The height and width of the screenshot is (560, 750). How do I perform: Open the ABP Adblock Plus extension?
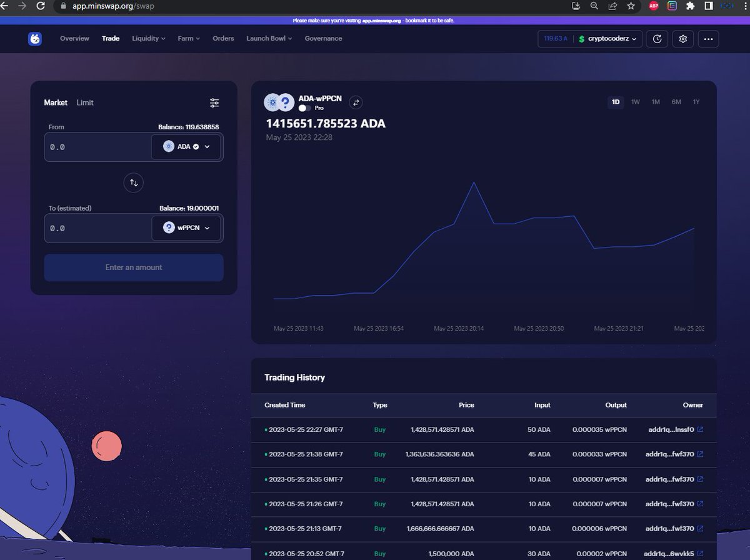click(x=654, y=6)
